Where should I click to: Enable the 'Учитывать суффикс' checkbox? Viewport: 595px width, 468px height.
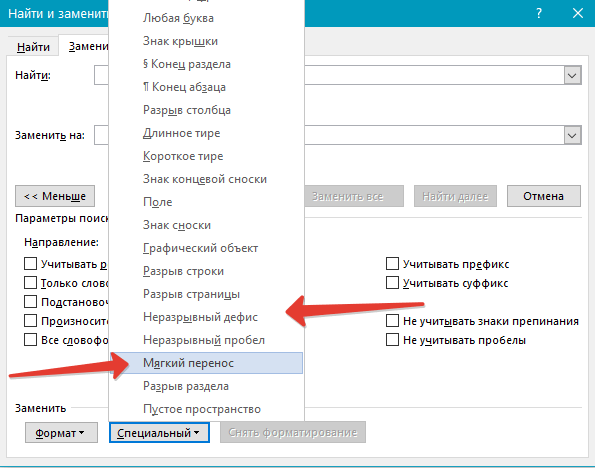point(392,282)
